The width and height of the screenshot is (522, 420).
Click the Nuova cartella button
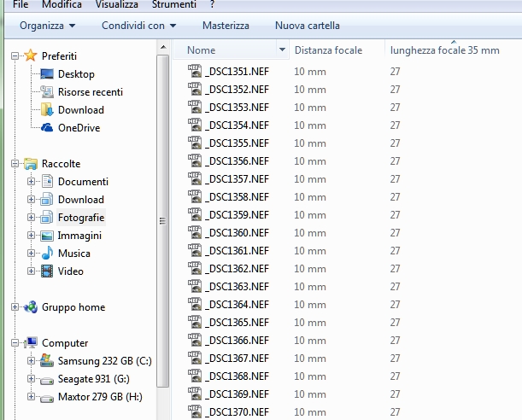click(307, 26)
